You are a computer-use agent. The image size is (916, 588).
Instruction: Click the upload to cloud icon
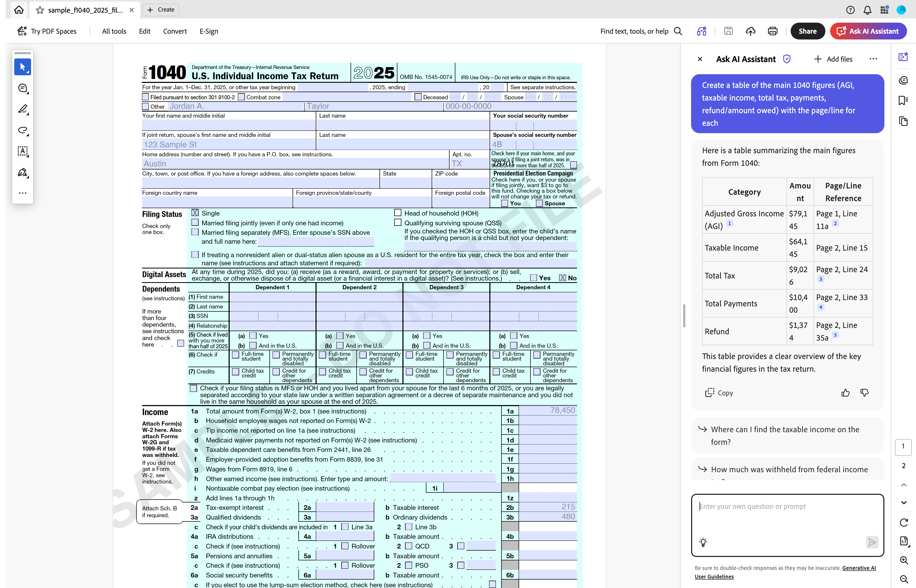click(x=750, y=31)
